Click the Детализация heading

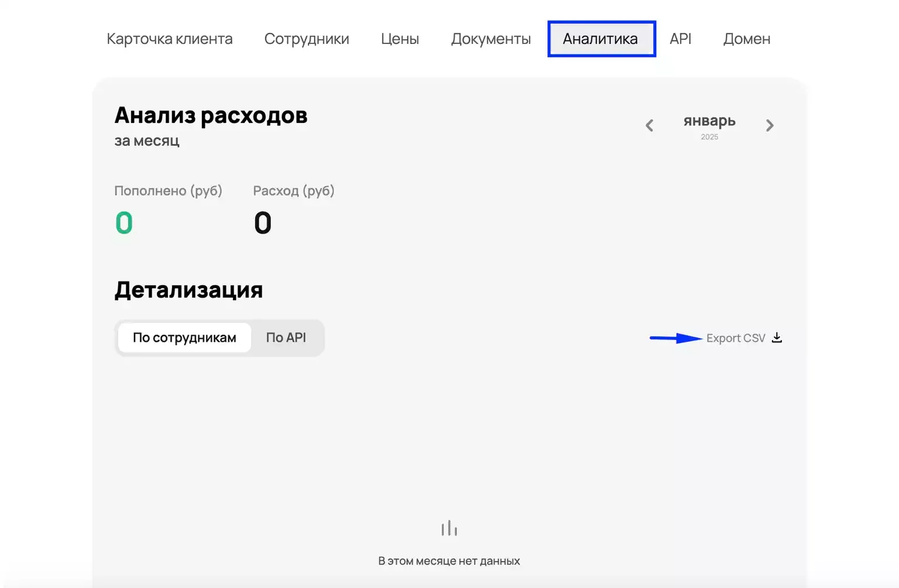188,290
